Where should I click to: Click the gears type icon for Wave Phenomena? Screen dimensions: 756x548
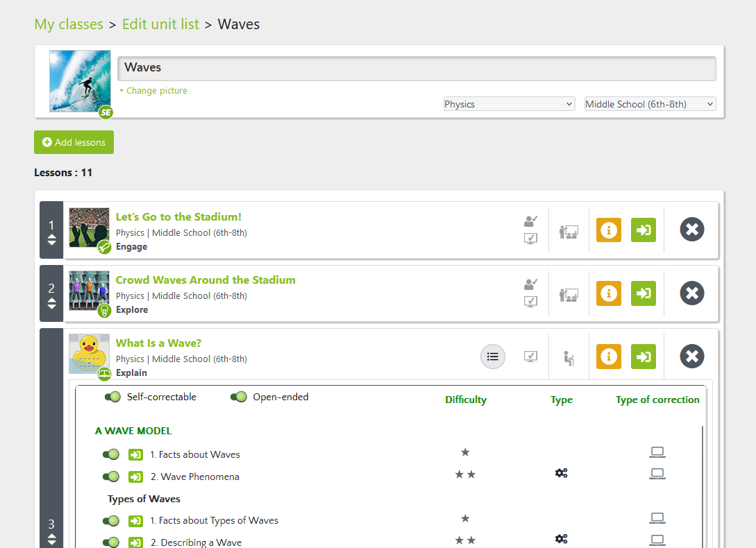pos(561,473)
